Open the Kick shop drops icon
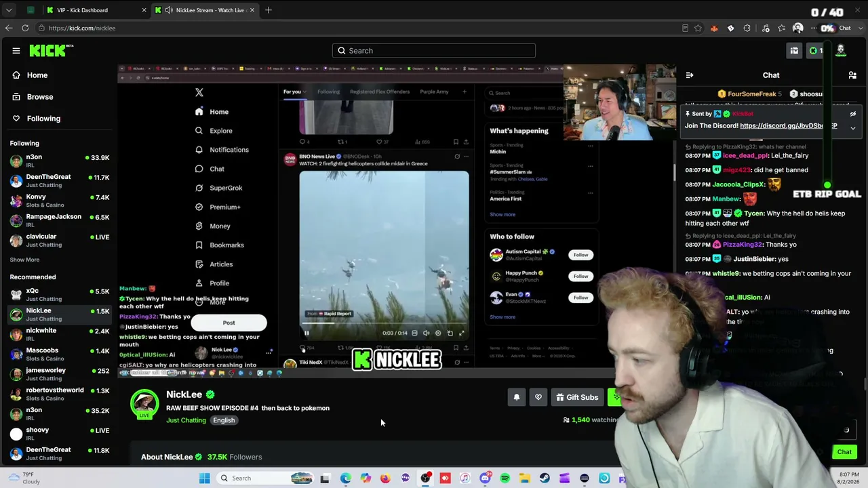This screenshot has height=488, width=868. tap(794, 51)
